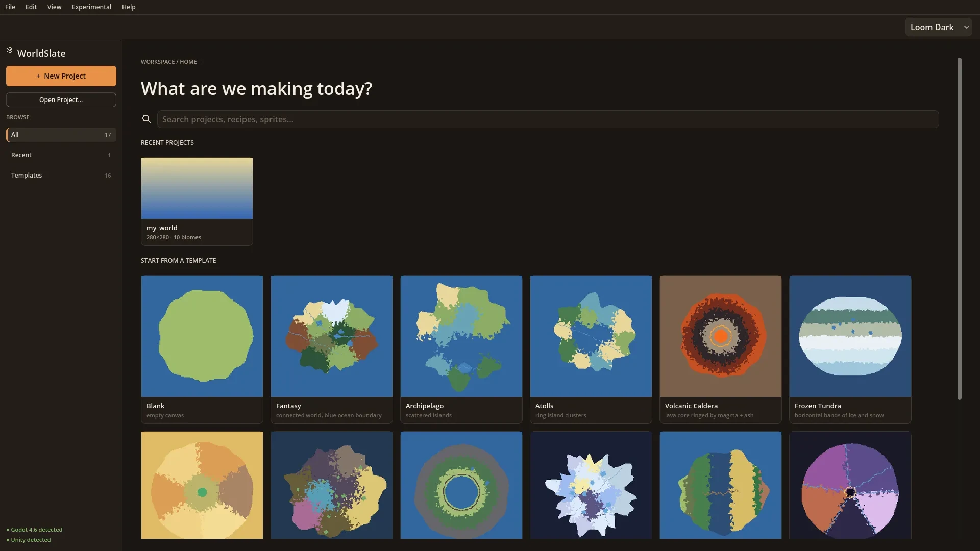Choose the Atolls template thumbnail
The image size is (980, 551).
[x=591, y=336]
